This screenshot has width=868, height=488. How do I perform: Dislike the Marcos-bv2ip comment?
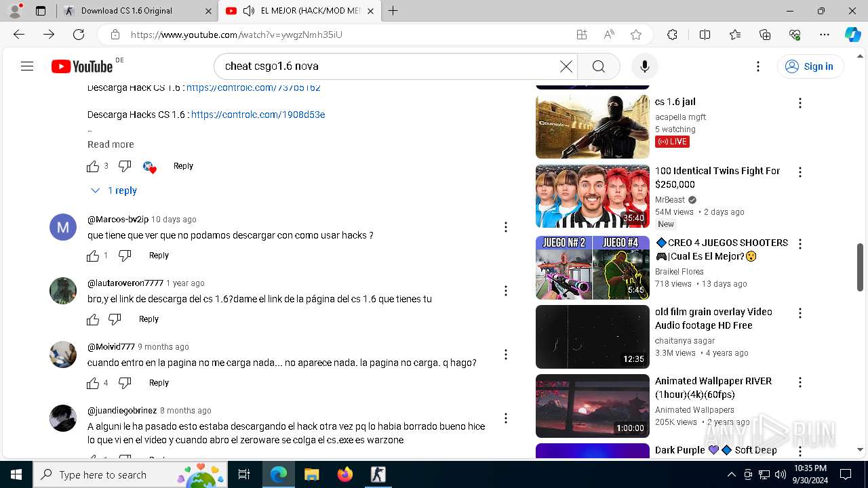pos(125,256)
